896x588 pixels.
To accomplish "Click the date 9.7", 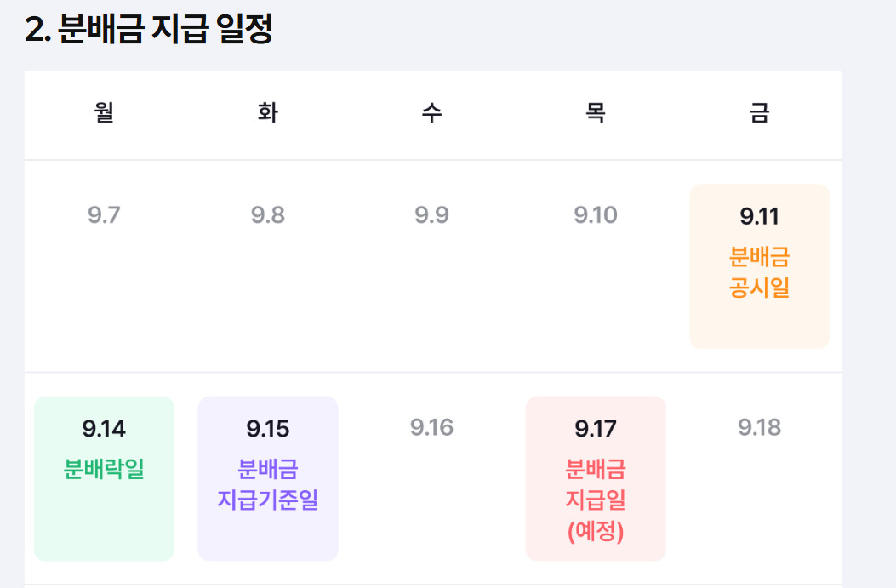I will [104, 215].
